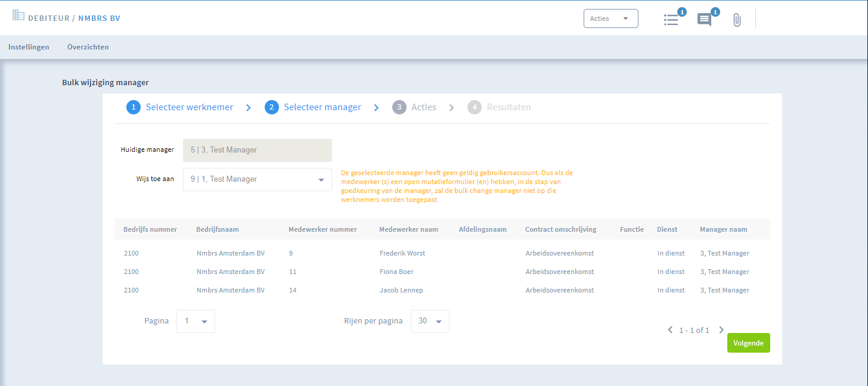Sort by Functie column header
868x386 pixels.
coord(632,229)
